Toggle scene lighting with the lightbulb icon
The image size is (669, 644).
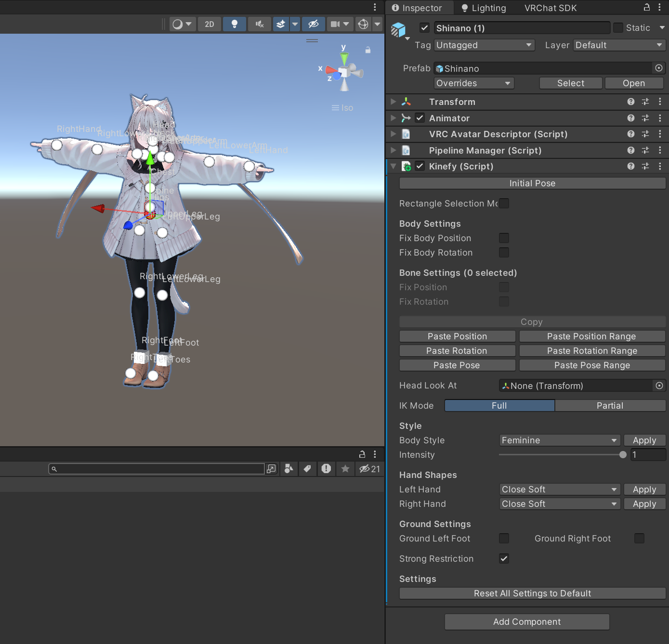coord(235,24)
